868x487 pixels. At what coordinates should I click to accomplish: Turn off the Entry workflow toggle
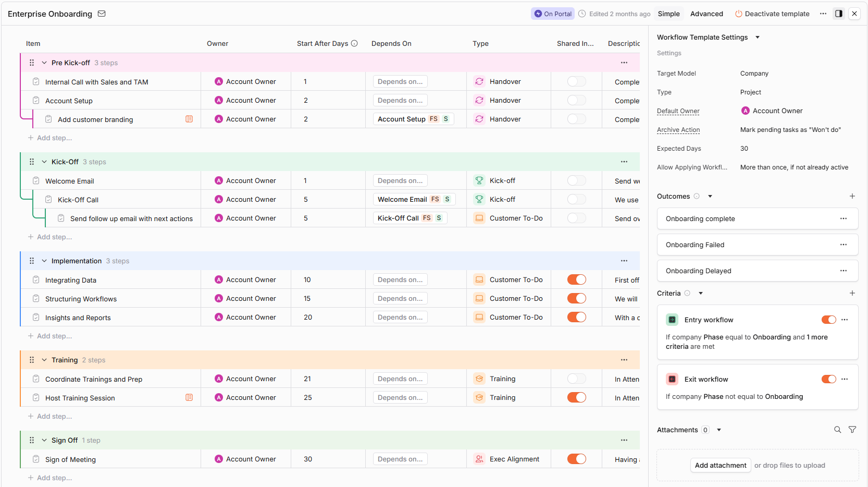point(829,320)
